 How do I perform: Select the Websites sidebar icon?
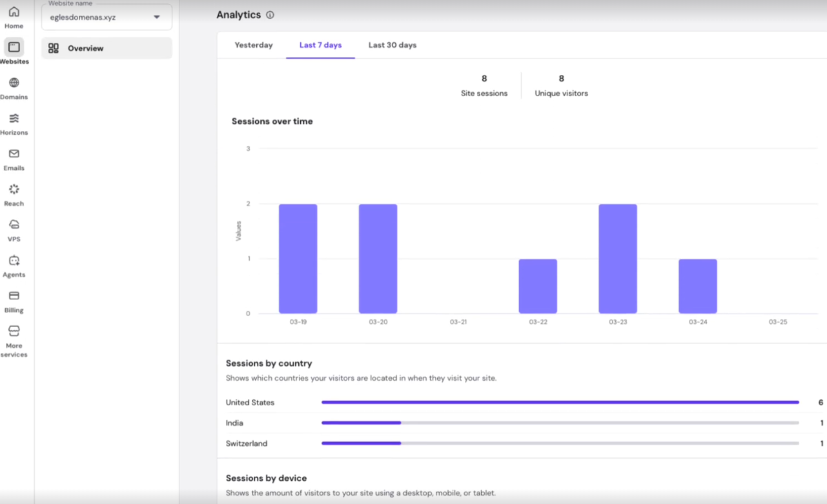(14, 47)
